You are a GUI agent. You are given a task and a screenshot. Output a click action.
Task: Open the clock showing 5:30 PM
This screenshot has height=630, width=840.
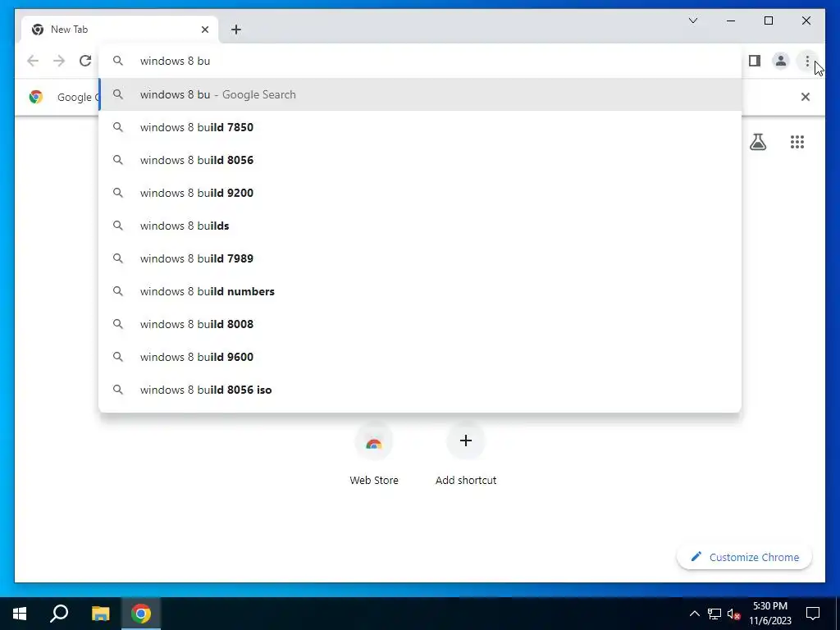click(x=769, y=614)
